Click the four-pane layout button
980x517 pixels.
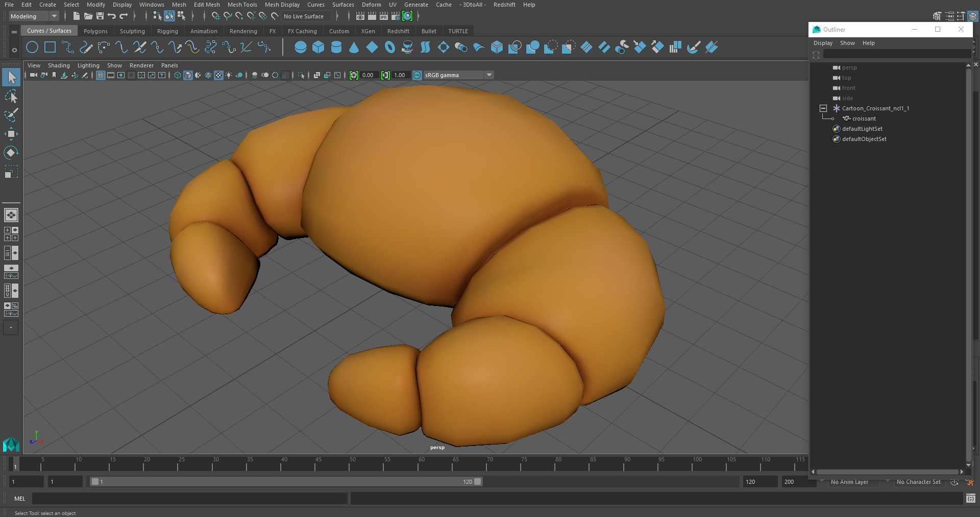tap(11, 234)
